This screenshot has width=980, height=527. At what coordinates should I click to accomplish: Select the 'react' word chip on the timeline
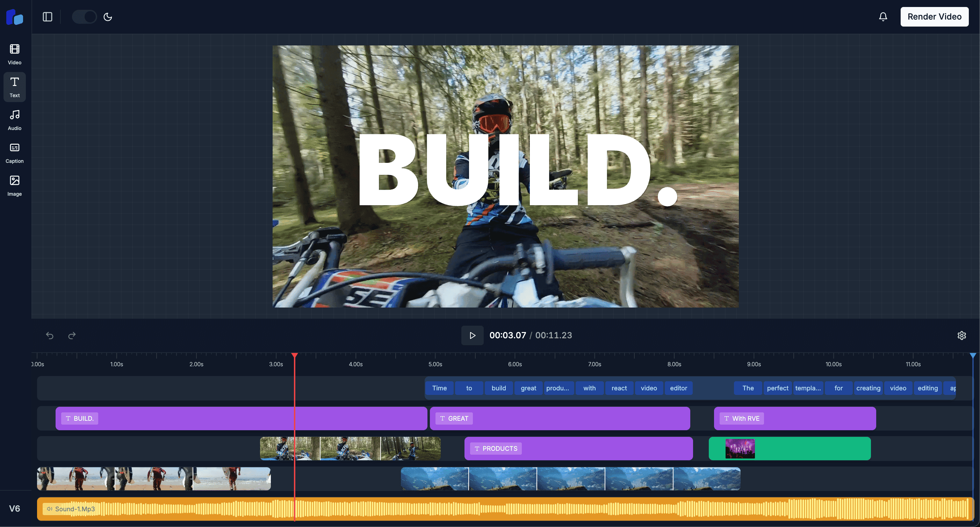pos(619,388)
